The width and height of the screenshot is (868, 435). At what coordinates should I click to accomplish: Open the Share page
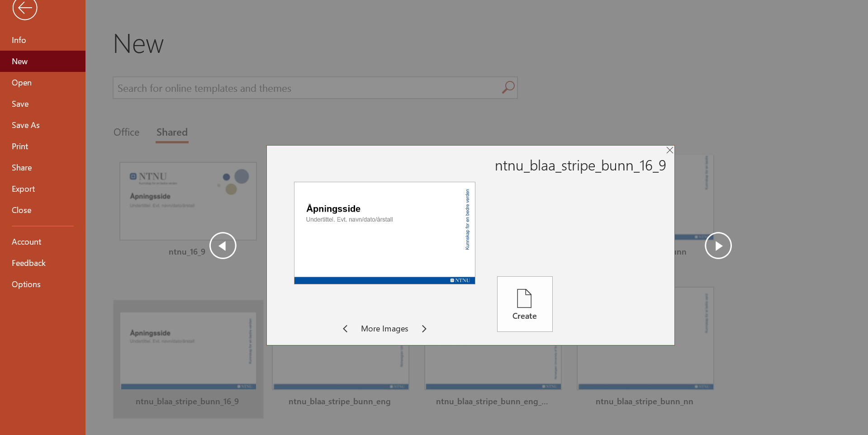point(43,168)
